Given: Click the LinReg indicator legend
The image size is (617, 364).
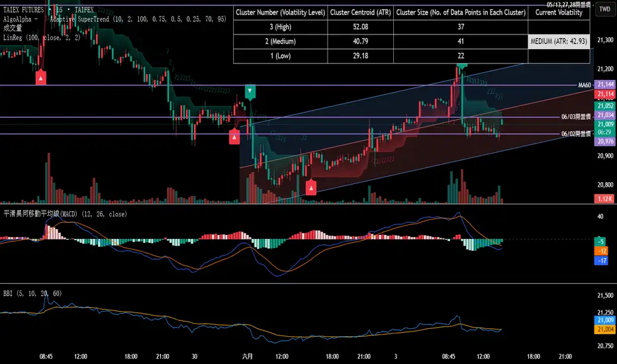Looking at the screenshot, I should (42, 37).
